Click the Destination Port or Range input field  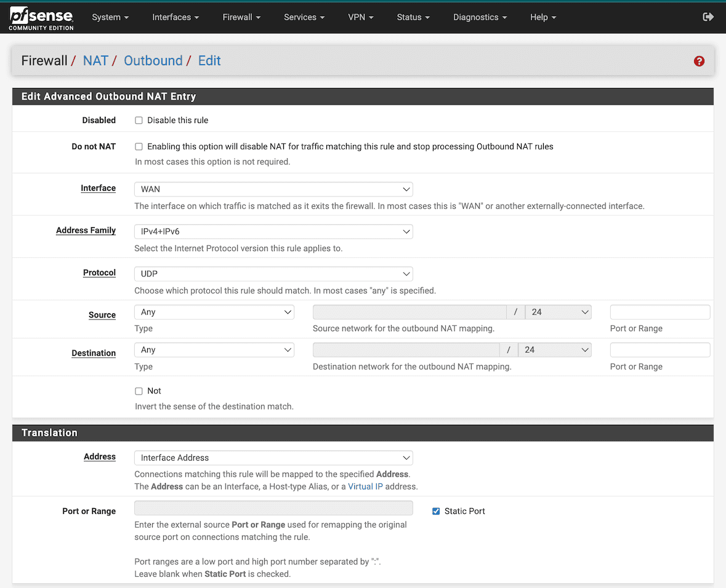(659, 349)
